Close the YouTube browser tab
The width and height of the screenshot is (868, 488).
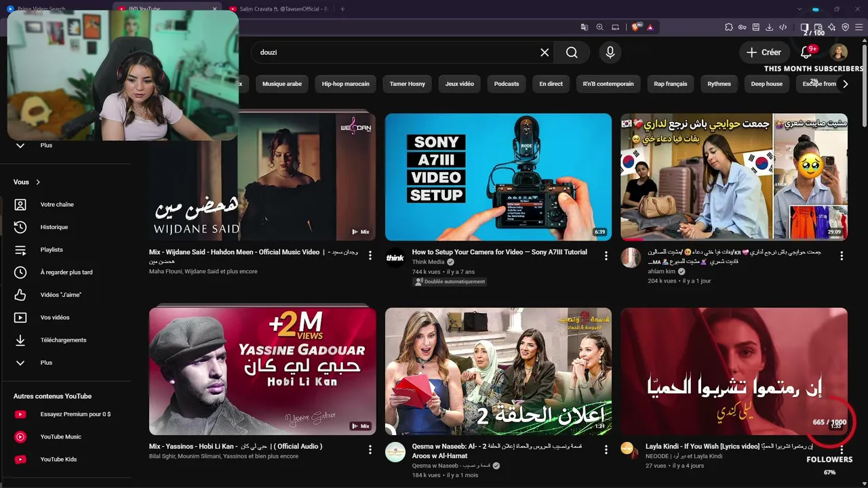[215, 9]
